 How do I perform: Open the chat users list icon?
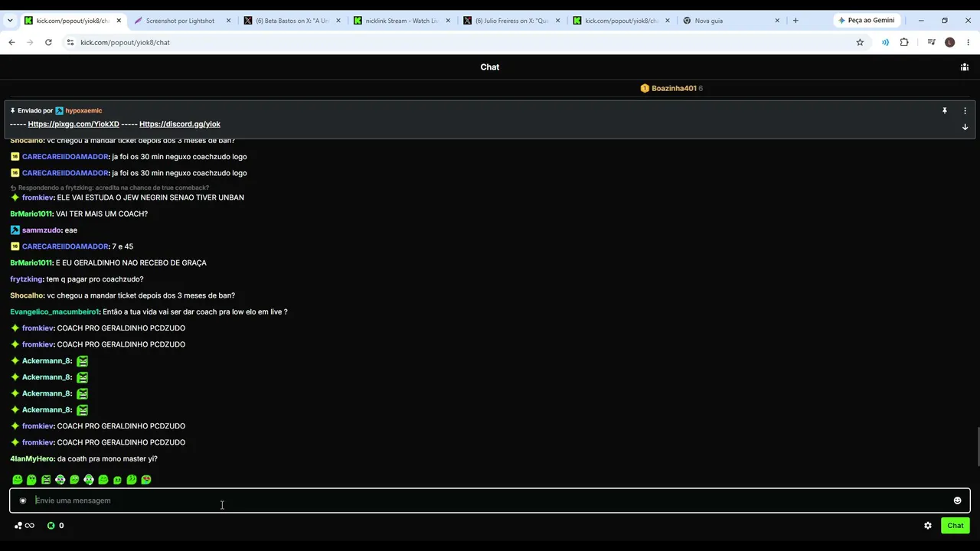pos(964,67)
